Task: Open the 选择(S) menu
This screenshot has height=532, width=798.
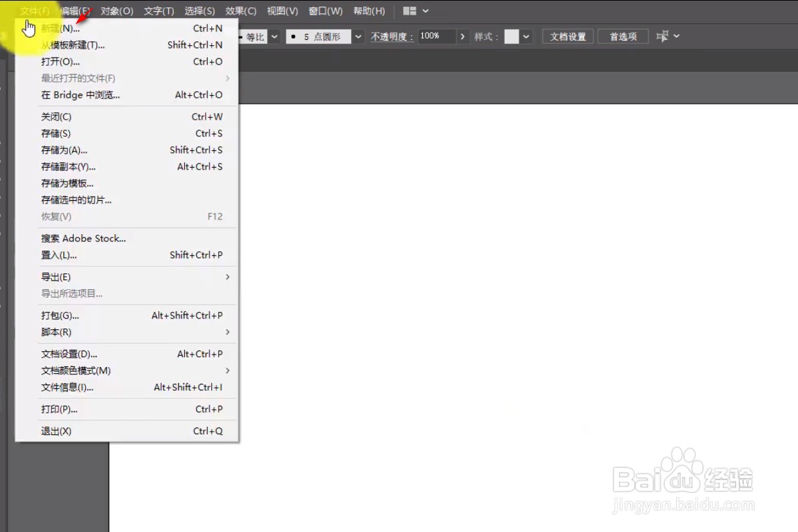Action: [x=199, y=11]
